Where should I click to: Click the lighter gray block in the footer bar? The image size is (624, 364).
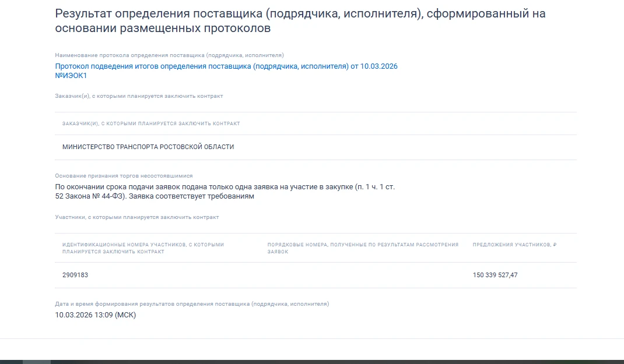[x=37, y=362]
